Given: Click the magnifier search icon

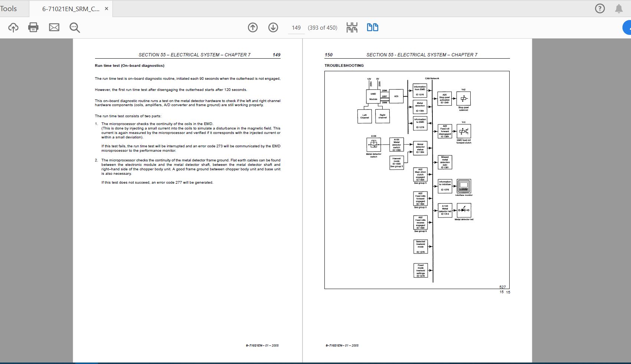Looking at the screenshot, I should point(75,27).
